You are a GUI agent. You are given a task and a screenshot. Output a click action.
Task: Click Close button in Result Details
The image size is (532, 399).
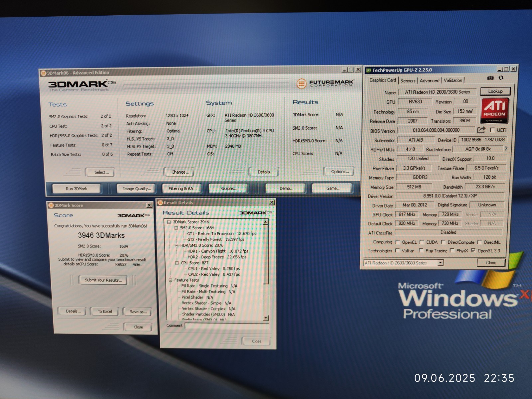(256, 341)
